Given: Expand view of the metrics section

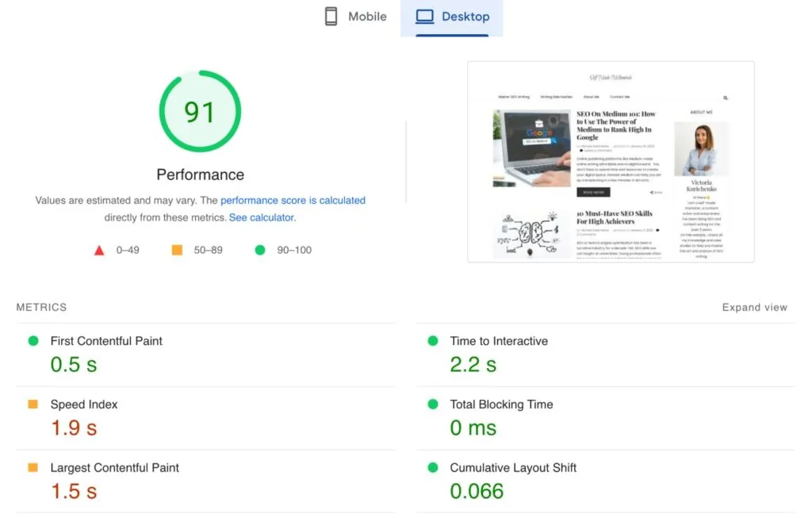Looking at the screenshot, I should click(754, 307).
